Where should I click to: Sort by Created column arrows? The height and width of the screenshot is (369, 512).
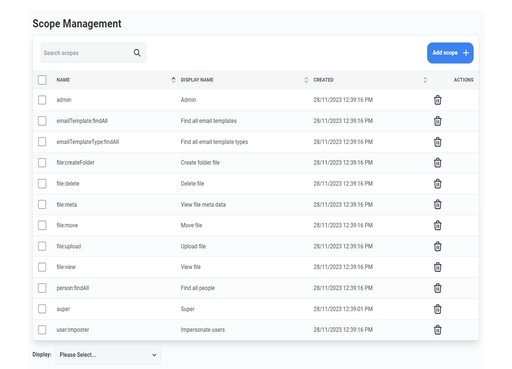coord(425,80)
